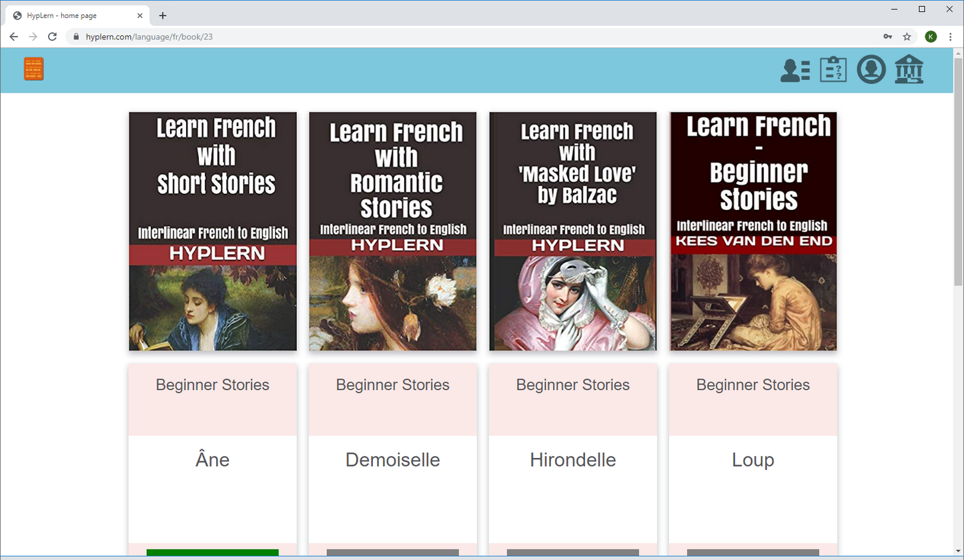Image resolution: width=964 pixels, height=560 pixels.
Task: Open the profile account icon
Action: (x=871, y=70)
